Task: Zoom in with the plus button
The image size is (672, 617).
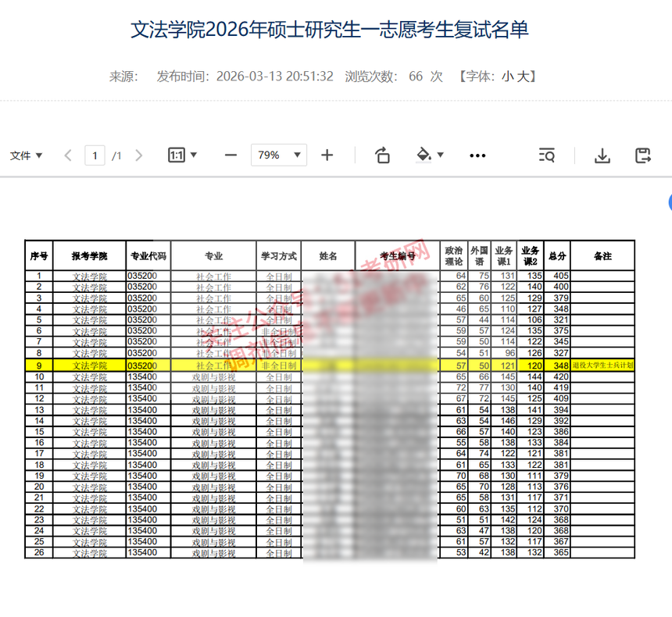Action: 327,155
